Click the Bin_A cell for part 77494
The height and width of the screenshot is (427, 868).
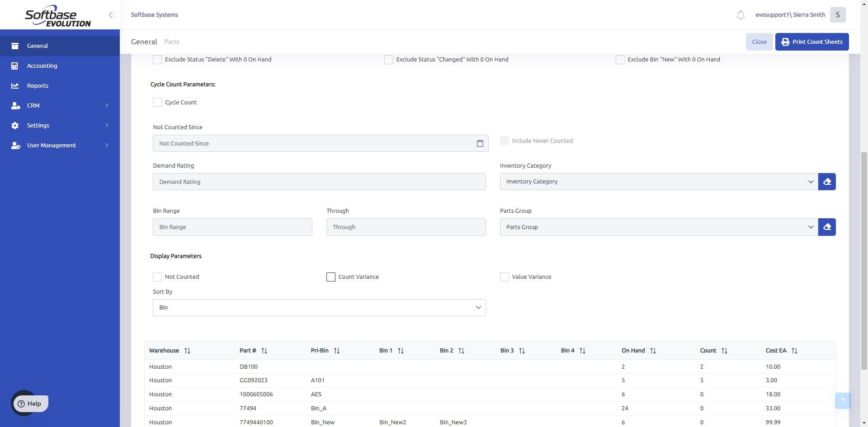pyautogui.click(x=319, y=408)
